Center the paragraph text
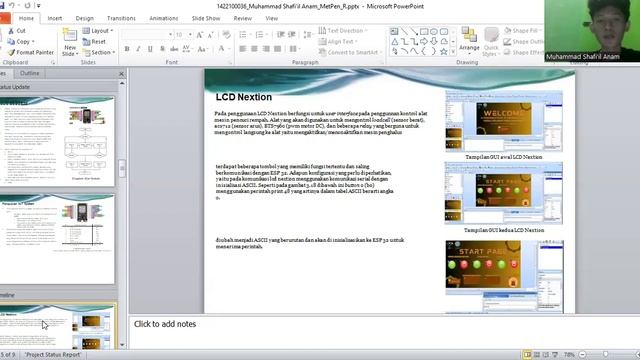 (254, 49)
